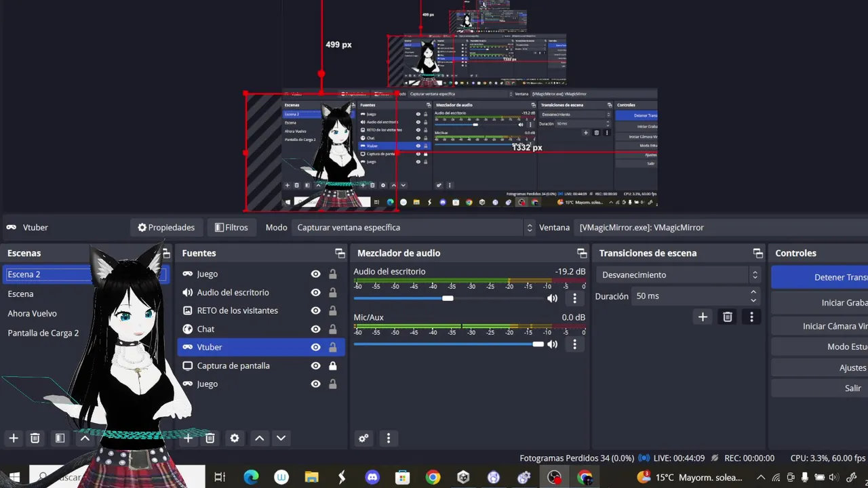Select RETO de los visitantes source
The width and height of the screenshot is (868, 488).
[x=261, y=310]
